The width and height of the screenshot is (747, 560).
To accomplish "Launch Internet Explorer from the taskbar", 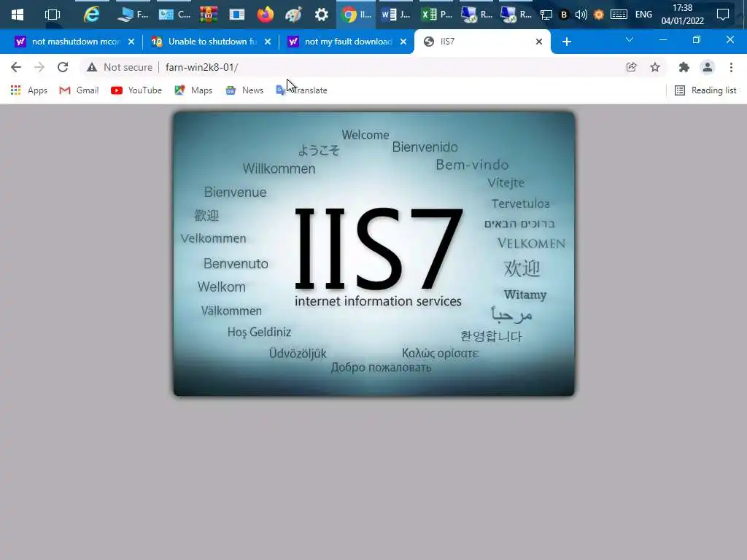I will click(x=91, y=15).
